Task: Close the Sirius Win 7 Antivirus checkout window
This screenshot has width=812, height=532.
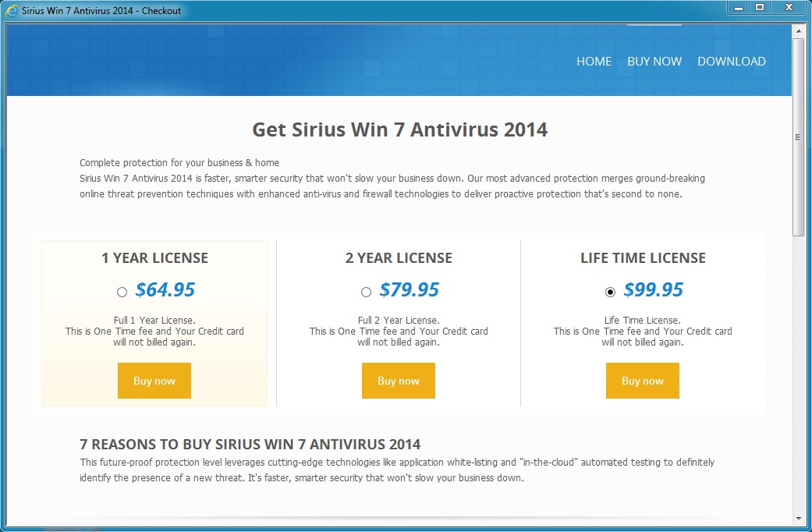Action: (789, 8)
